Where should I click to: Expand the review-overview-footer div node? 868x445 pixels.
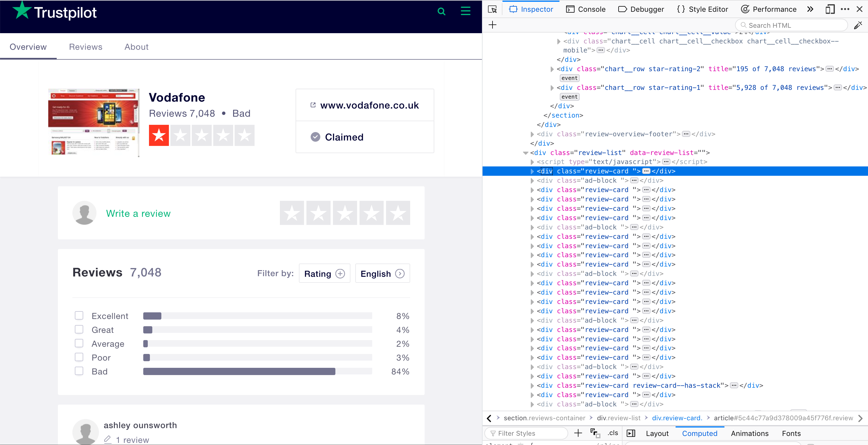[x=532, y=134]
